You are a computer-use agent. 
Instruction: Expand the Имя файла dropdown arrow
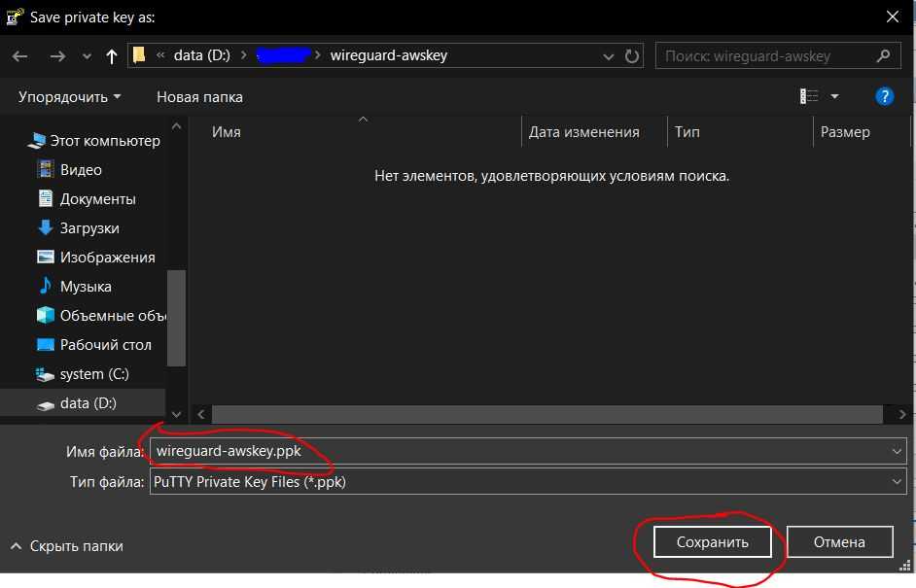[897, 451]
